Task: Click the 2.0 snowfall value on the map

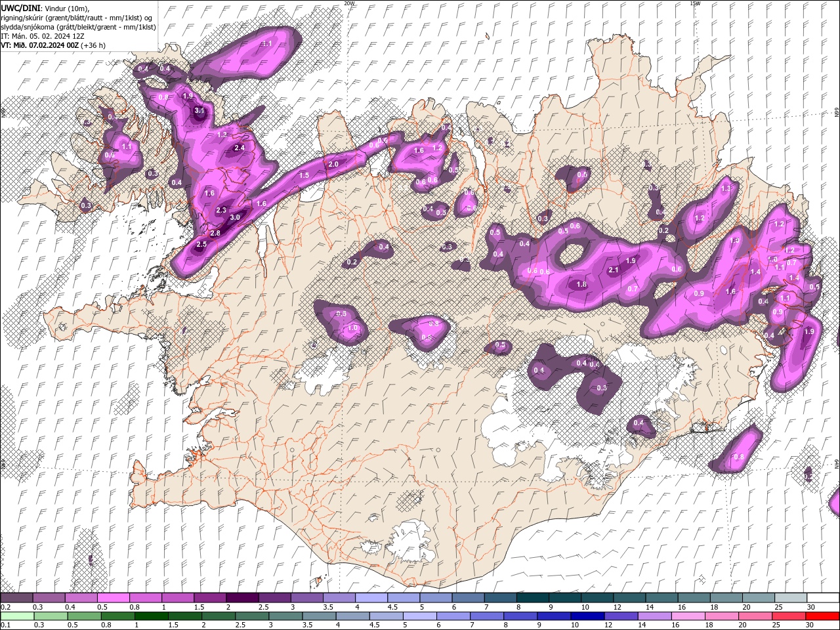Action: [333, 164]
